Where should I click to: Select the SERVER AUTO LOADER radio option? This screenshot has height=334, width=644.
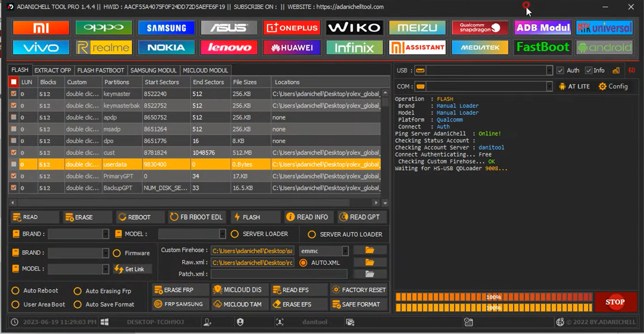point(312,234)
